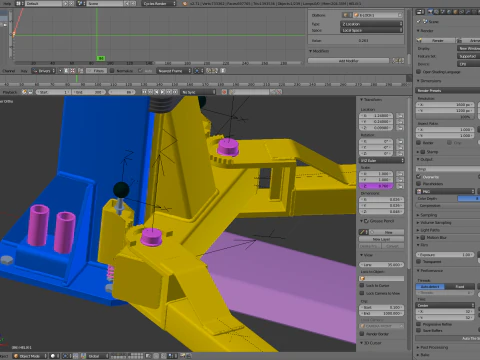Click the copy keyframes icon in graph header
Viewport: 480px width, 360px height.
click(x=209, y=71)
